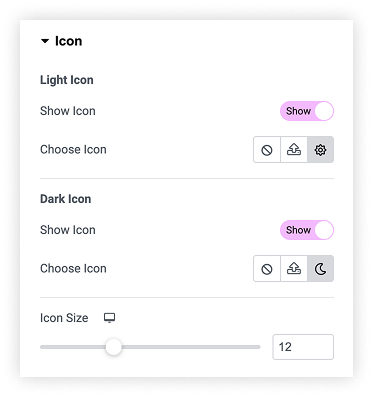Click the Light Icon Choose Icon label
This screenshot has width=373, height=397.
point(73,150)
